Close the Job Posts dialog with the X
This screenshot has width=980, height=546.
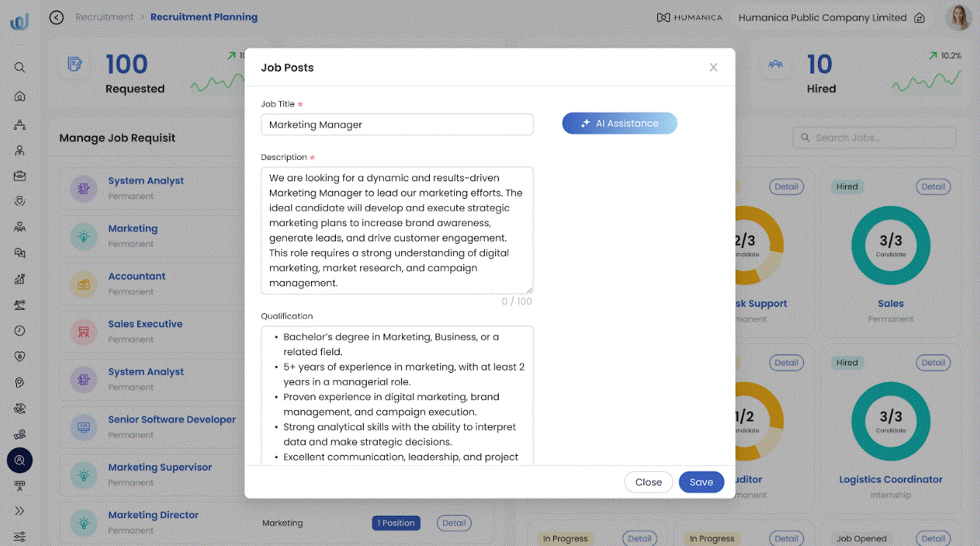(713, 67)
